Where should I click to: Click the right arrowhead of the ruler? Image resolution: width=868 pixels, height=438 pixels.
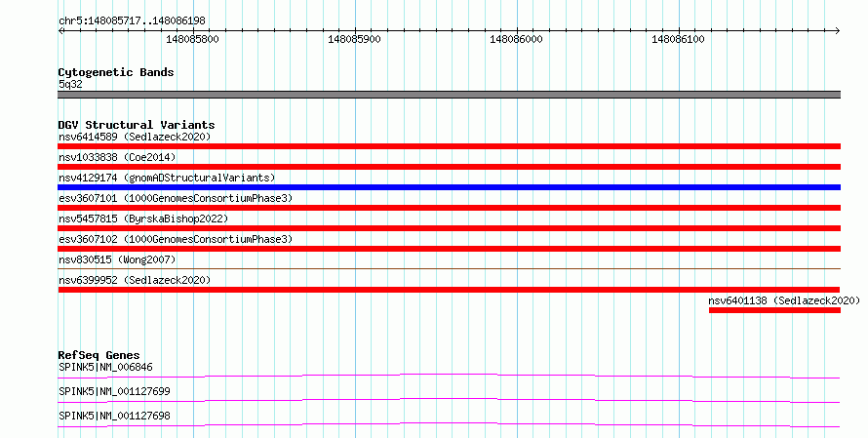tap(838, 31)
